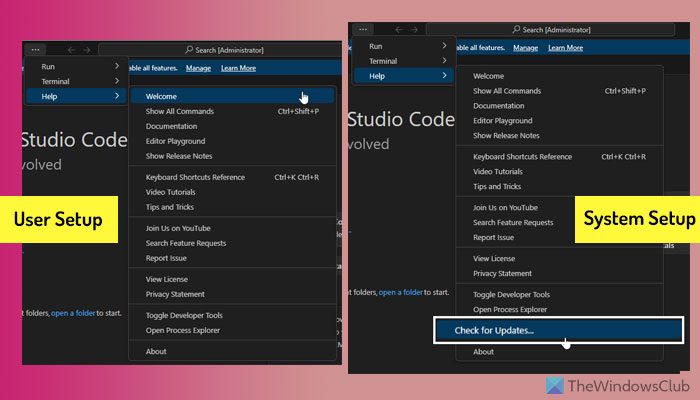Click Search [Administrator] box in User Setup window
The width and height of the screenshot is (700, 400).
point(222,50)
